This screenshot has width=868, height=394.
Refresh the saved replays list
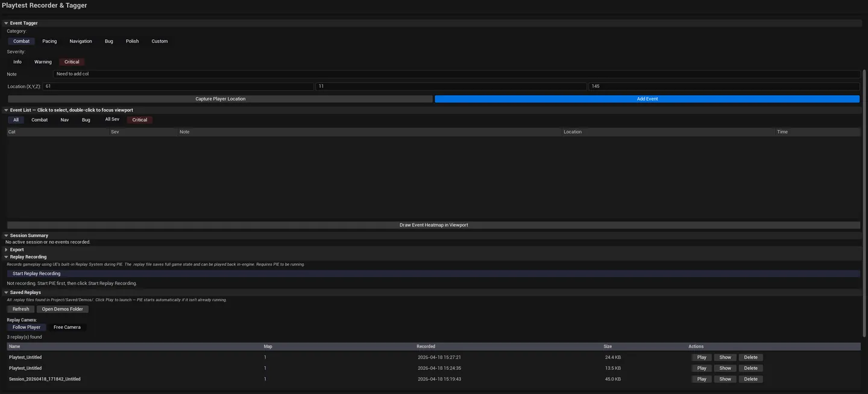(x=21, y=309)
